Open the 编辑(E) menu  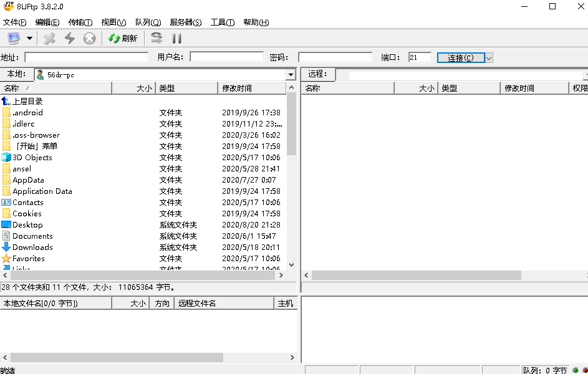click(x=47, y=22)
